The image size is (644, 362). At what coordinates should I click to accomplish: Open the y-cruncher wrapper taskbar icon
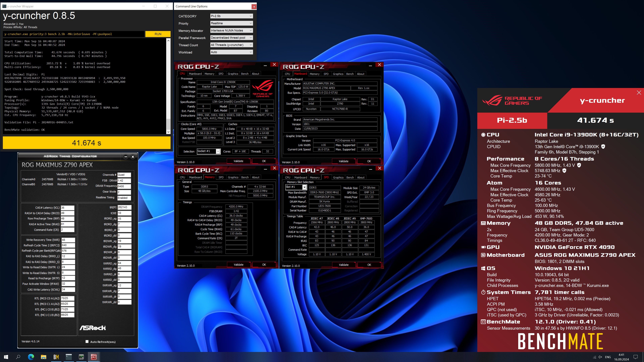(x=69, y=357)
